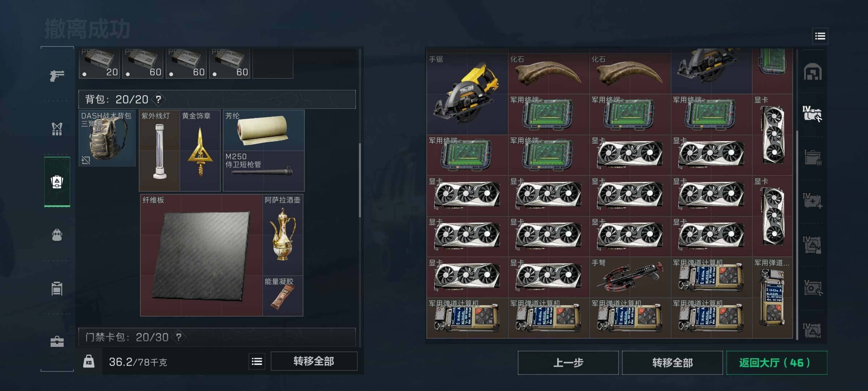Screen dimensions: 868x391
Task: Open the stash home icon on right sidebar
Action: pyautogui.click(x=813, y=71)
